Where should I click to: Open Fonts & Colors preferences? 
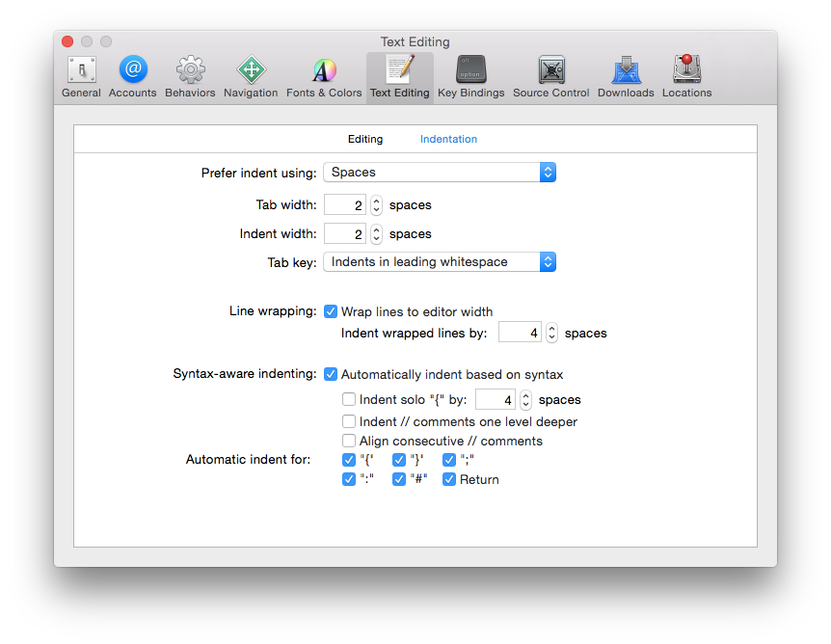pos(324,77)
